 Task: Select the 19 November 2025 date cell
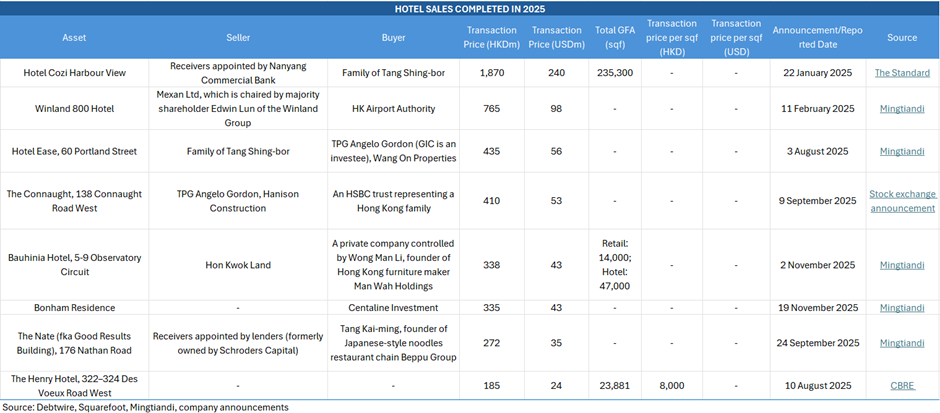pos(817,308)
